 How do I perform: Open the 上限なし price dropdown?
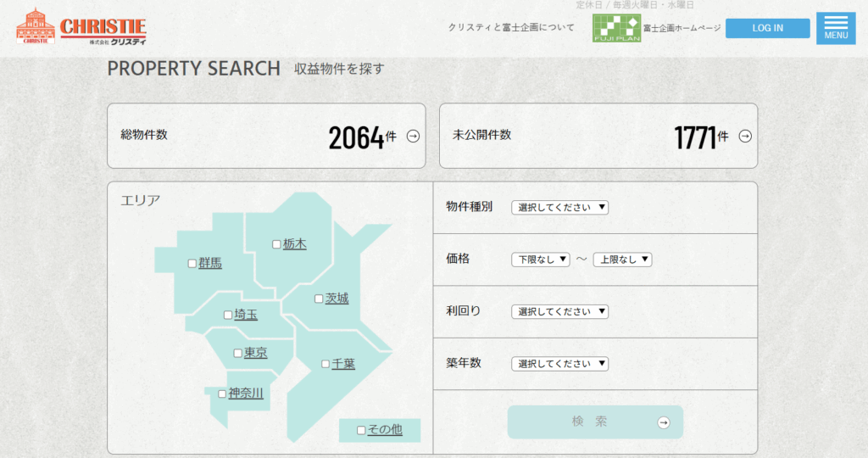pos(622,260)
